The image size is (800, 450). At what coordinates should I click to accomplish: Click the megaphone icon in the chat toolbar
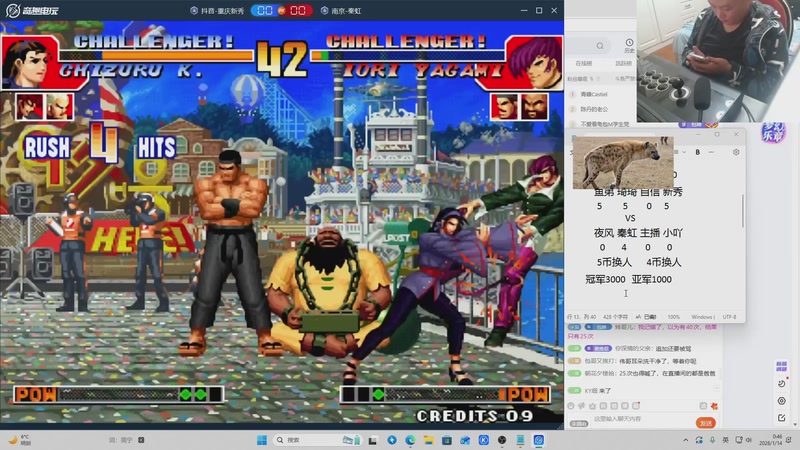(582, 406)
